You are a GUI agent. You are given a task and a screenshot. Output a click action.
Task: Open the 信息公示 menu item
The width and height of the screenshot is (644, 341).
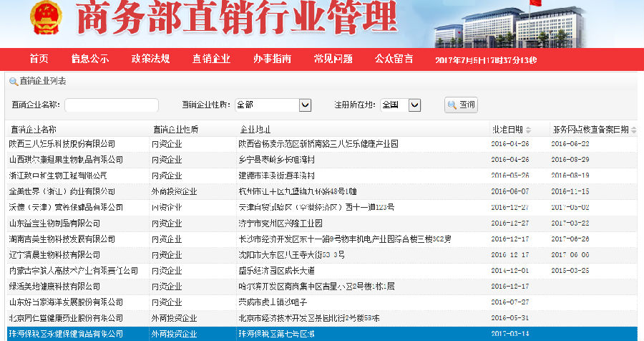pyautogui.click(x=90, y=59)
